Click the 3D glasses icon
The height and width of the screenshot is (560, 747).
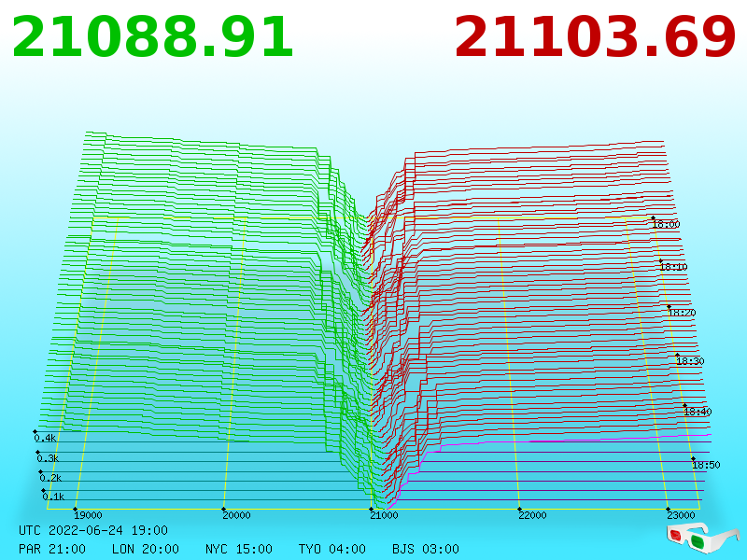[702, 539]
